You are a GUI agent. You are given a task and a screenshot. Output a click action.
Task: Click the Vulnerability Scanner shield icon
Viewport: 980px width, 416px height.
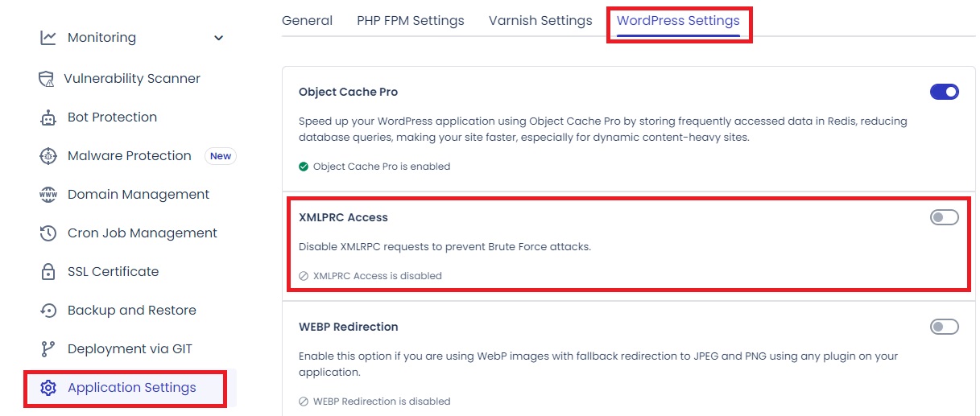(x=47, y=79)
